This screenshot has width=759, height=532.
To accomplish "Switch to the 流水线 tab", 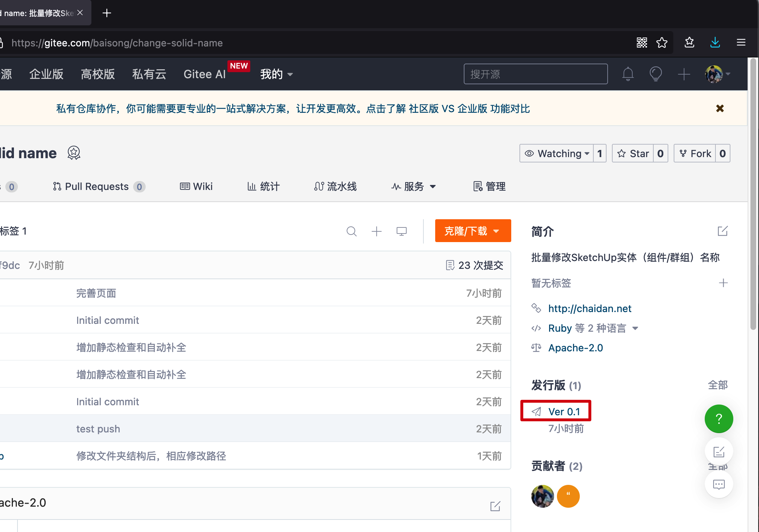I will [335, 186].
